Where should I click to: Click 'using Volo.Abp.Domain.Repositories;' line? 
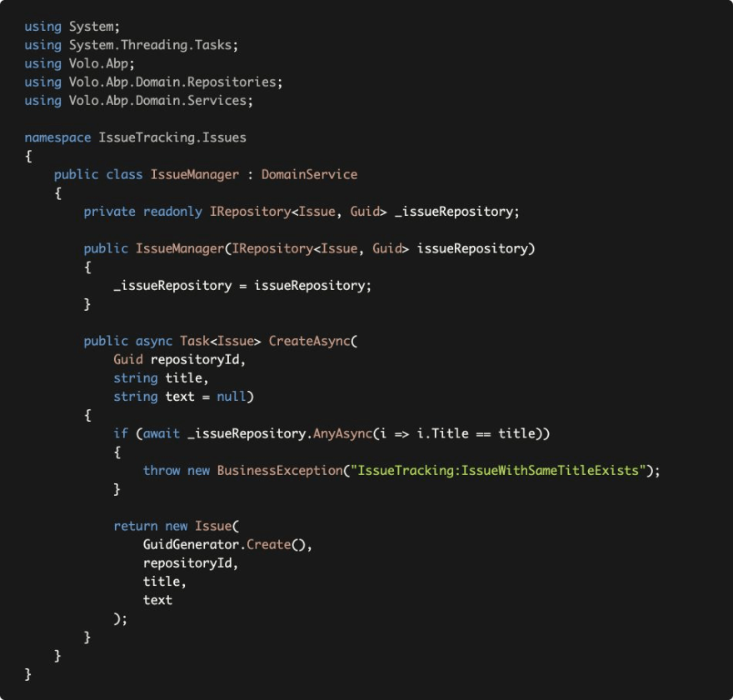[153, 82]
